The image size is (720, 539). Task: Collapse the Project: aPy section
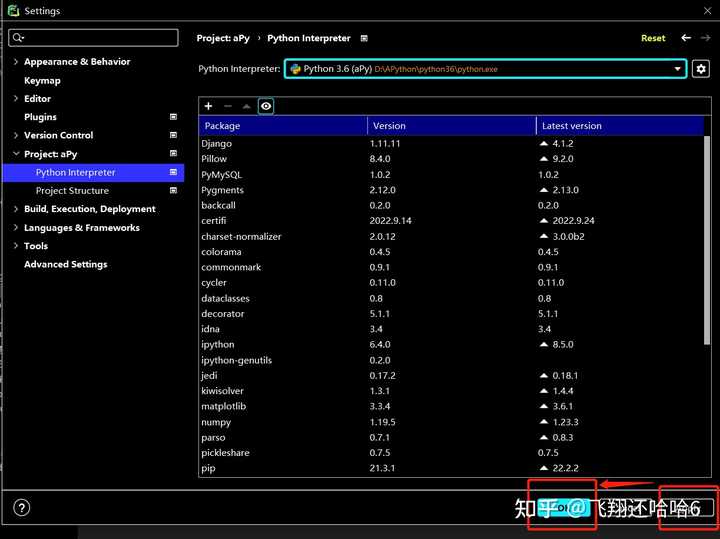pos(16,154)
